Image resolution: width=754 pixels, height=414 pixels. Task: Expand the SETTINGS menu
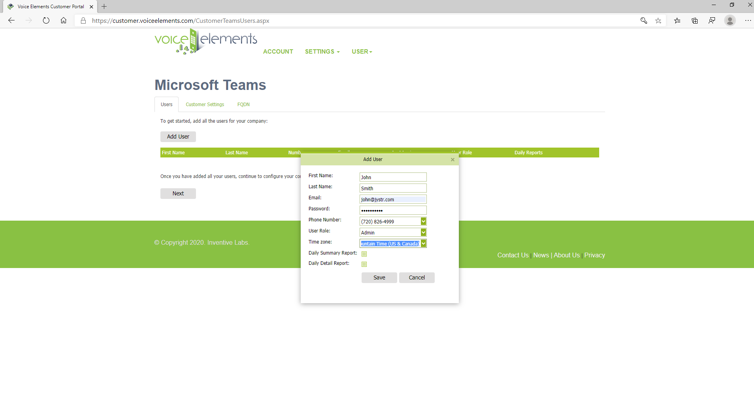click(322, 51)
